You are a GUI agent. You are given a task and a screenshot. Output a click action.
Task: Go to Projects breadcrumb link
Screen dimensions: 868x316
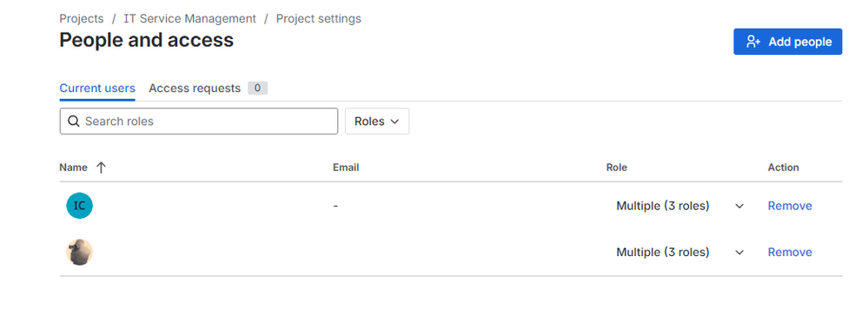pyautogui.click(x=82, y=18)
